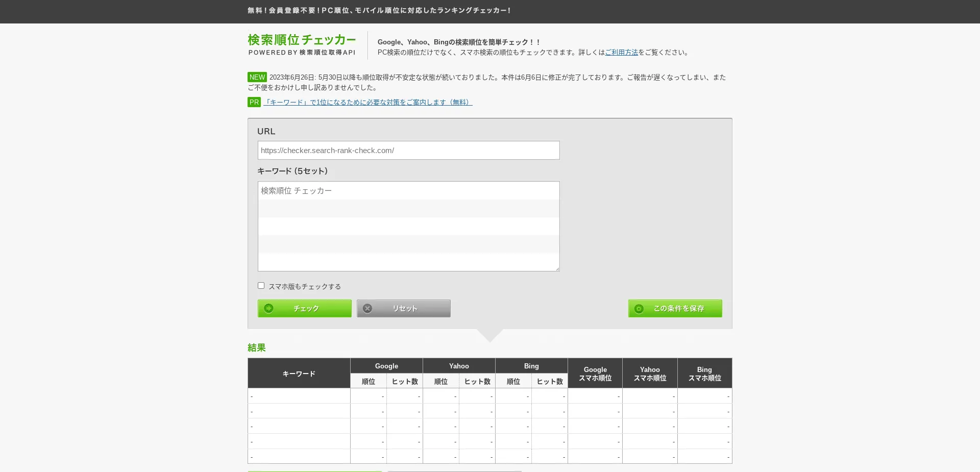Click the green PR badge
980x472 pixels.
[x=254, y=102]
